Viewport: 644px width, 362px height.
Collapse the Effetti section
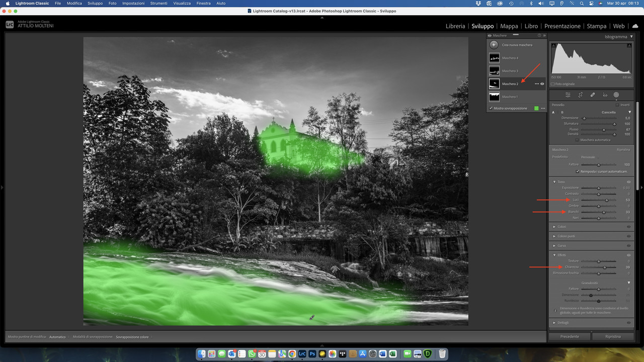[x=554, y=255]
